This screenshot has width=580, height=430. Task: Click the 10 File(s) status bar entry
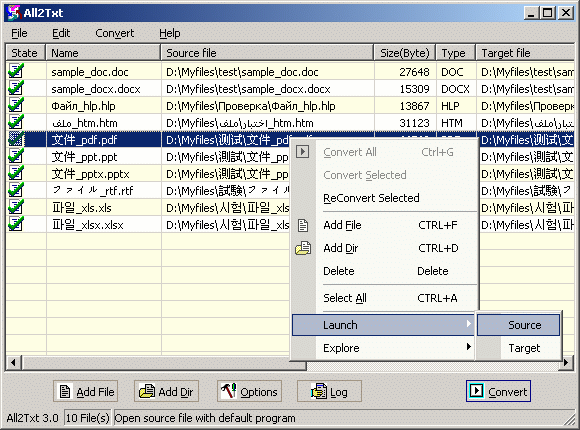[x=88, y=418]
